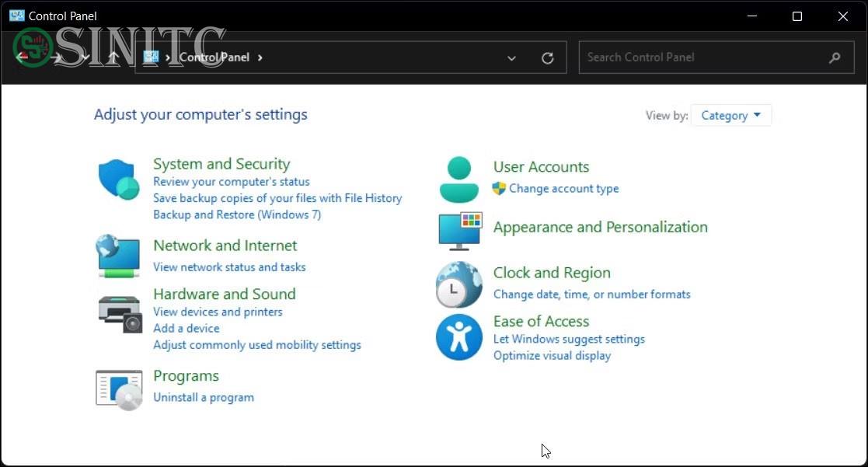Viewport: 868px width, 467px height.
Task: Click the Control Panel title bar icon
Action: (16, 16)
